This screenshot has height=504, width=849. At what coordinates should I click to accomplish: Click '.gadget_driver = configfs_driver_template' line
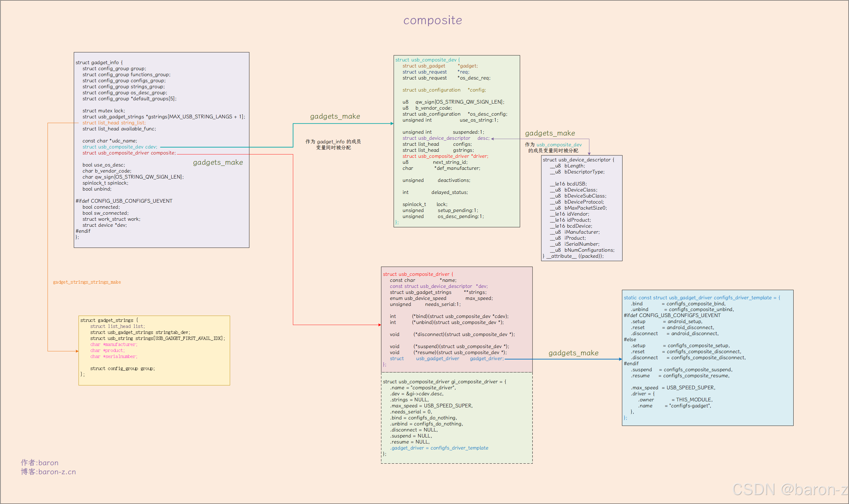439,448
